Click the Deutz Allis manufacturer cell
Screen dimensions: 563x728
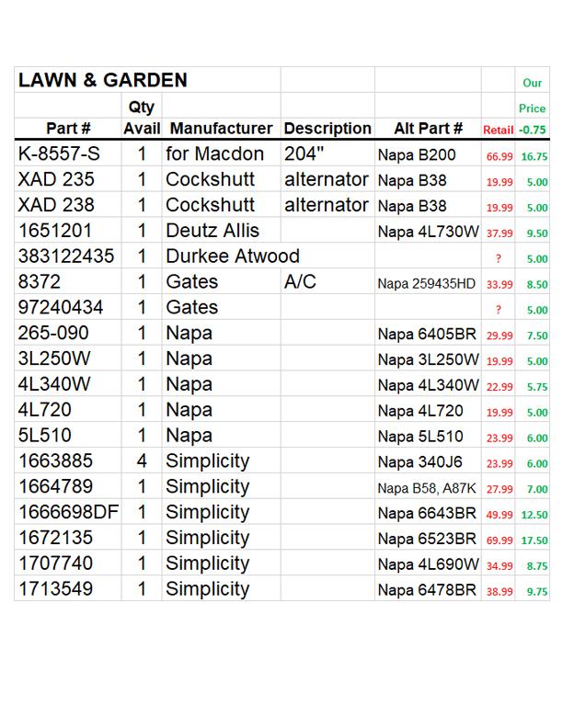coord(213,231)
